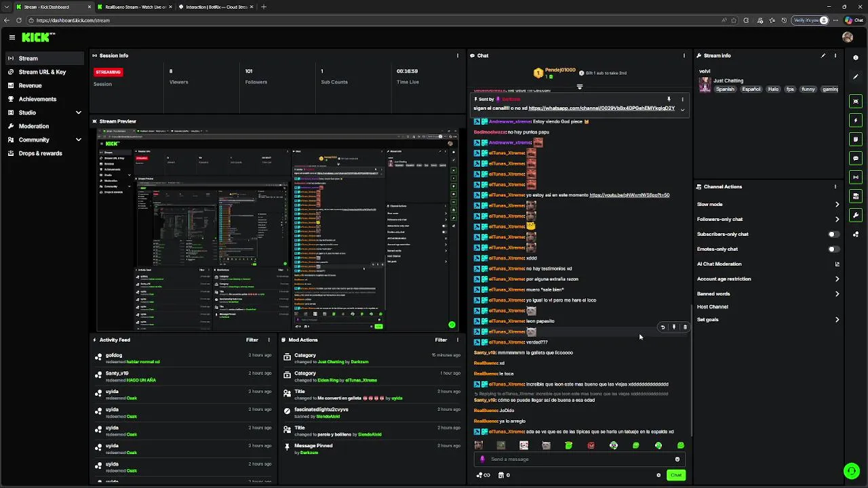Pin the hovered chat message
868x488 pixels.
tap(673, 327)
